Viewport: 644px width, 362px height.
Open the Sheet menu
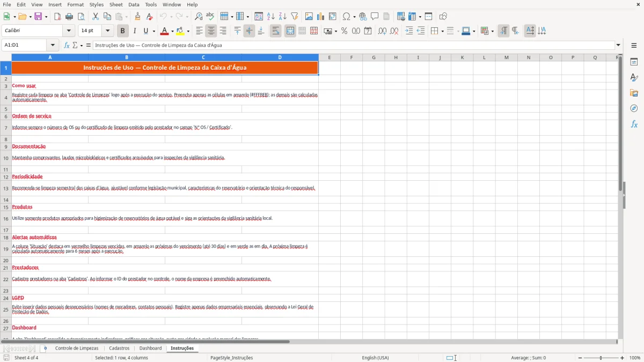coord(116,4)
